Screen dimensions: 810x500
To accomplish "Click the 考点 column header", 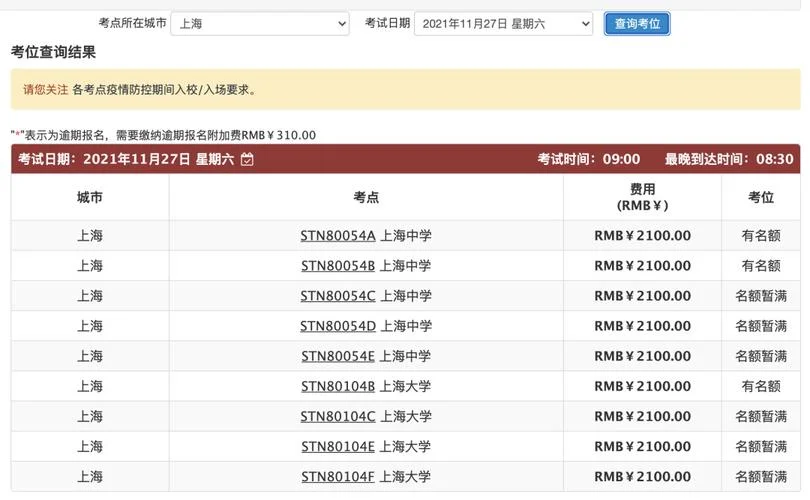I will coord(366,197).
